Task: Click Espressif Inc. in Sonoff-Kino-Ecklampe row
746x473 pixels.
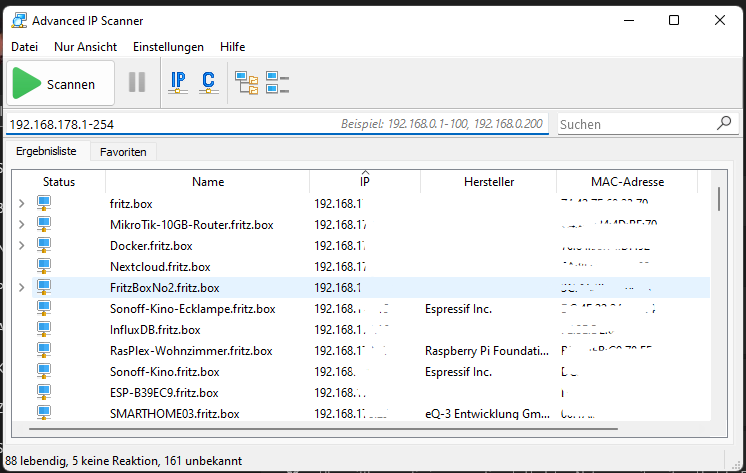Action: [458, 308]
